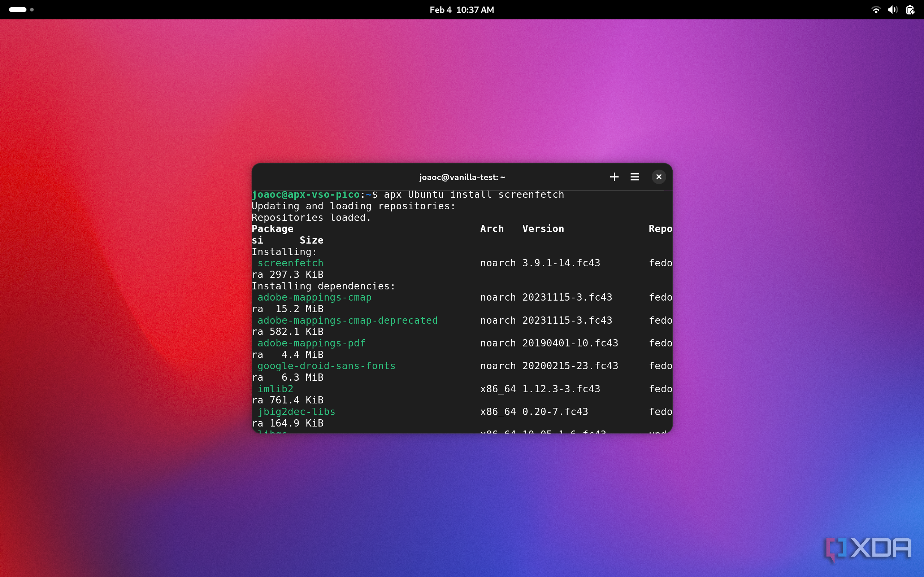924x577 pixels.
Task: Click version 0.20-7.fc43
Action: point(555,412)
